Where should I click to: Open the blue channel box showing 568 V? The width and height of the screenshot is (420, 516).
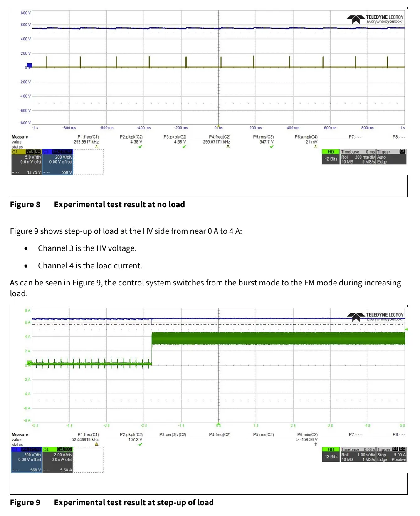tap(26, 460)
